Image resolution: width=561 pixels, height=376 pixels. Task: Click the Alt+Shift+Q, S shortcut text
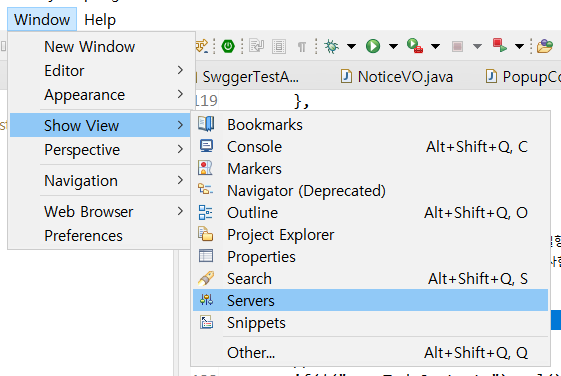(478, 279)
